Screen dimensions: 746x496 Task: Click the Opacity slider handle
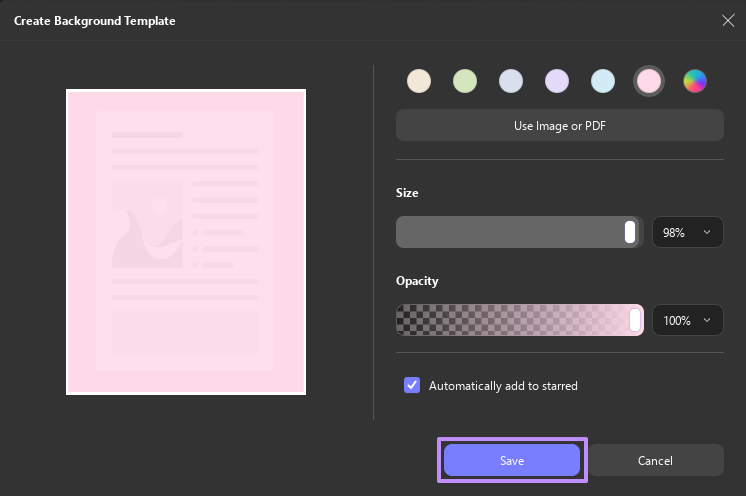tap(635, 320)
